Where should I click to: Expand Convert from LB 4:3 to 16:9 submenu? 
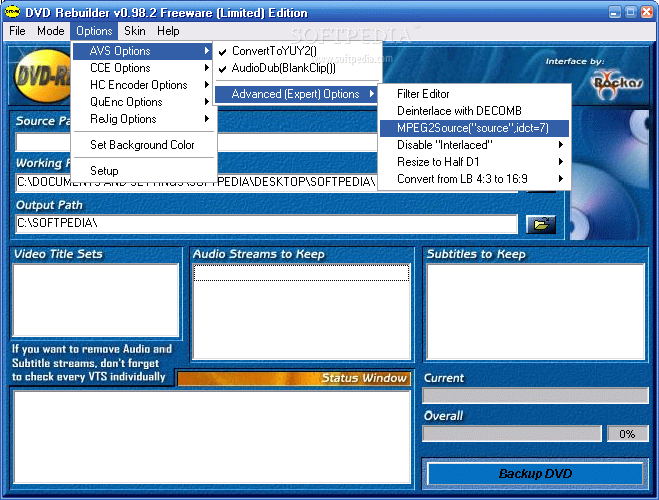[x=474, y=179]
